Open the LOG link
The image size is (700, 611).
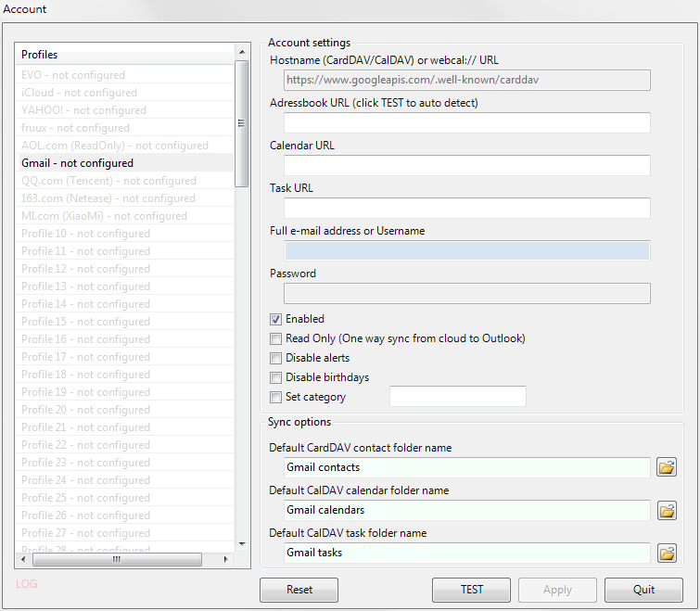27,584
